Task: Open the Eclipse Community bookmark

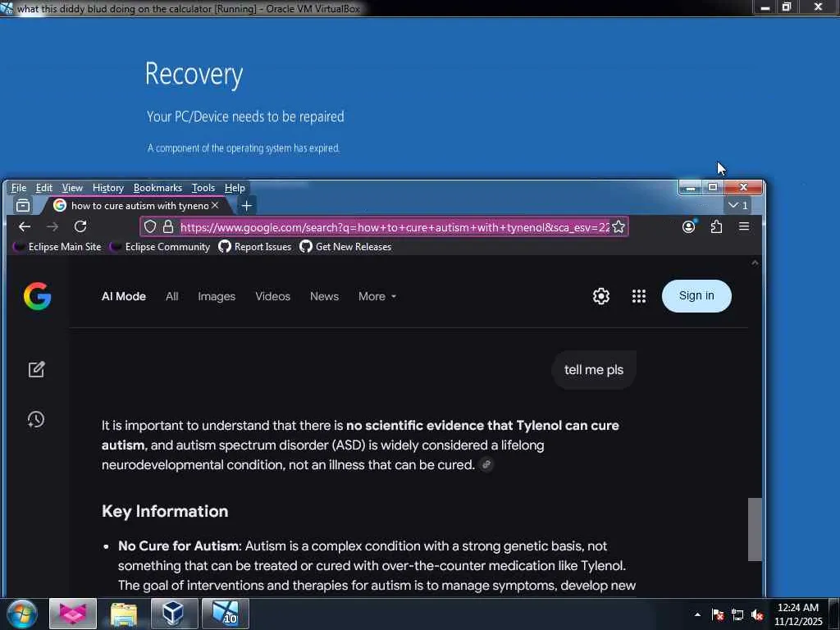Action: (x=160, y=246)
